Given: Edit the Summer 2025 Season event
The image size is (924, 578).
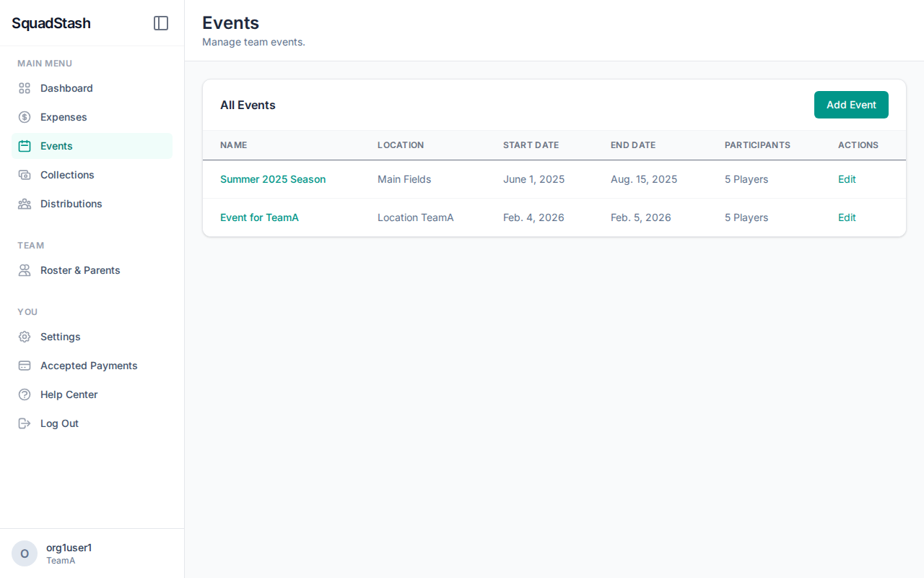Looking at the screenshot, I should (847, 178).
